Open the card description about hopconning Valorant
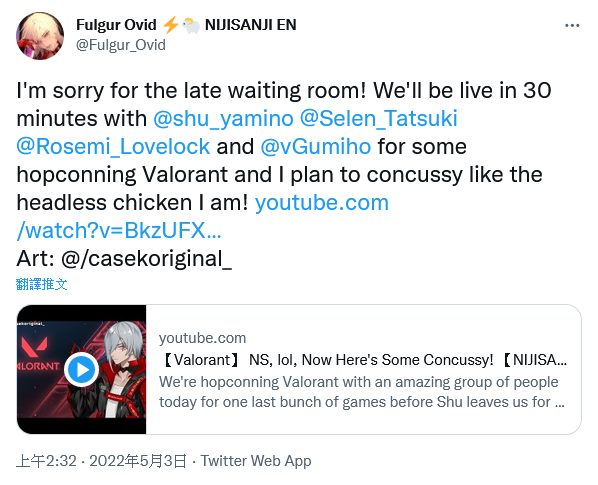 [x=362, y=392]
